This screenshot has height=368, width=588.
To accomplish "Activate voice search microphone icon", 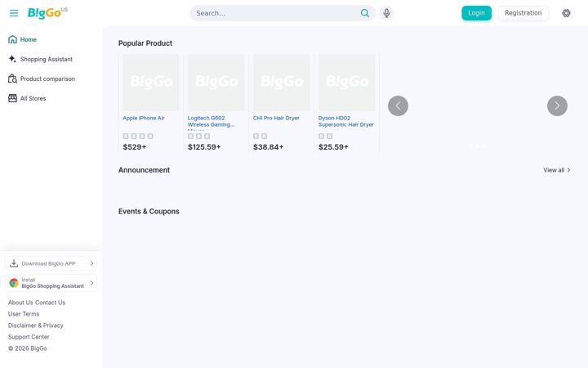I will tap(386, 13).
